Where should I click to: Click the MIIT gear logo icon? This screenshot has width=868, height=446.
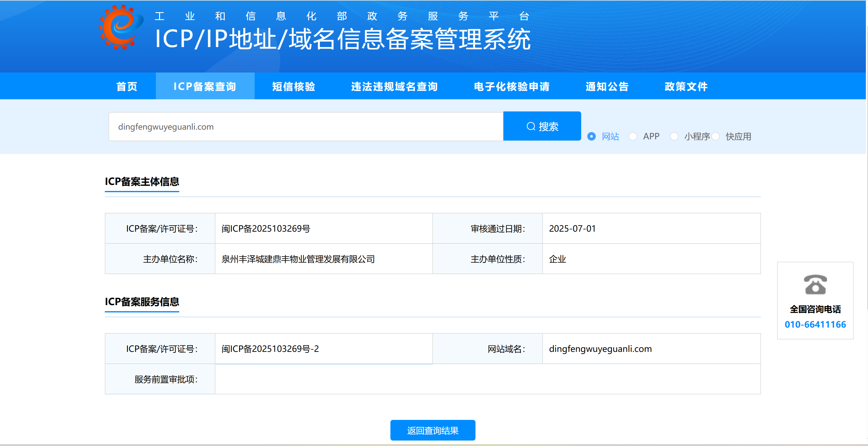click(120, 27)
